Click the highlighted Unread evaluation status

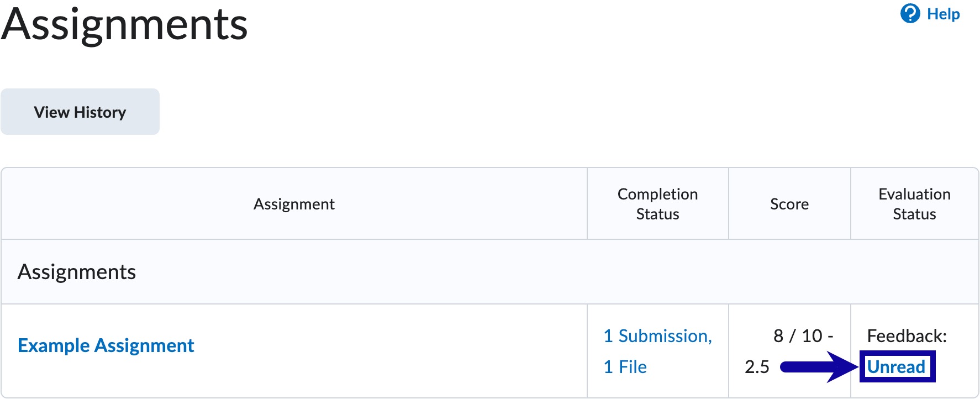pos(895,366)
